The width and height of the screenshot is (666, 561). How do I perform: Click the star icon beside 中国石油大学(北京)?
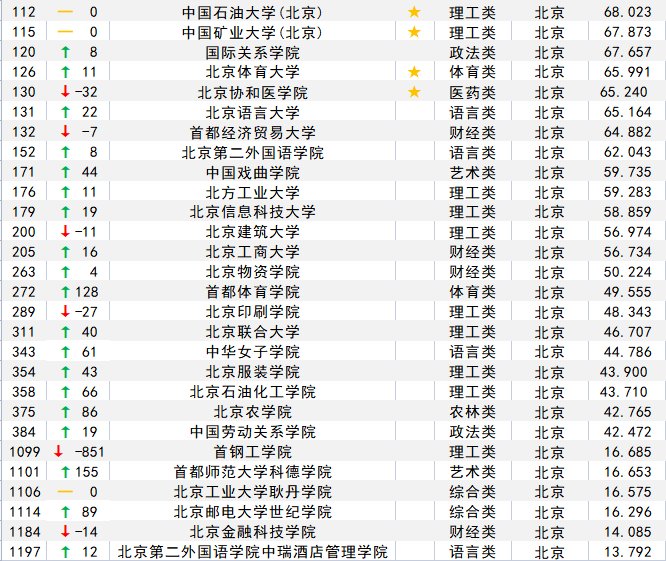[x=414, y=12]
